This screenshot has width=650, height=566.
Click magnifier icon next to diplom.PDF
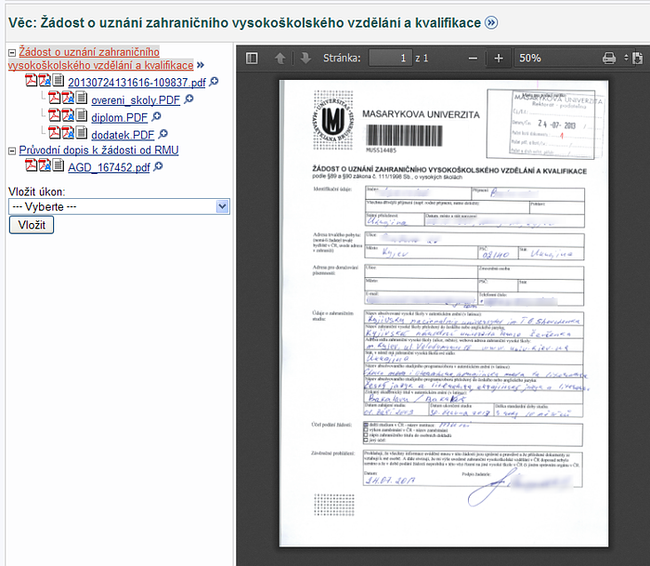click(x=156, y=117)
